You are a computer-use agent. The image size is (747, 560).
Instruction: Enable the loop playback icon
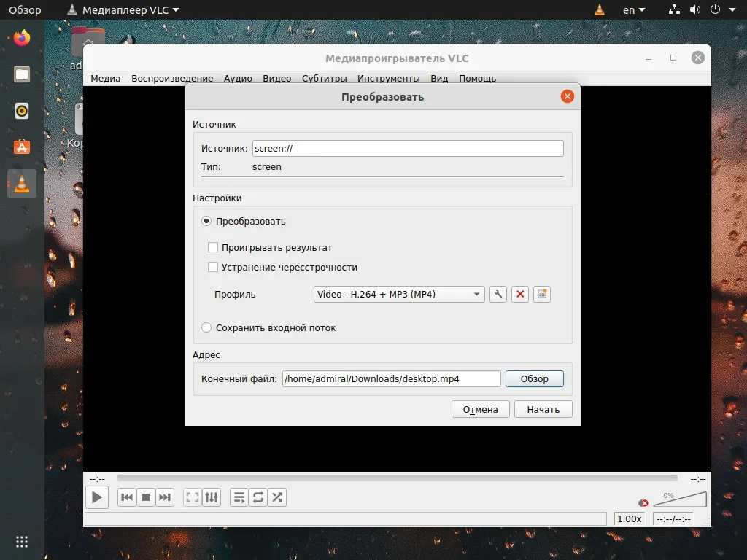point(258,497)
